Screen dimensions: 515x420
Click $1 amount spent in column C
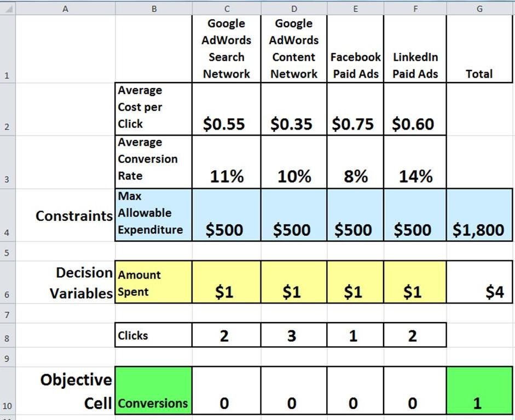pos(227,283)
